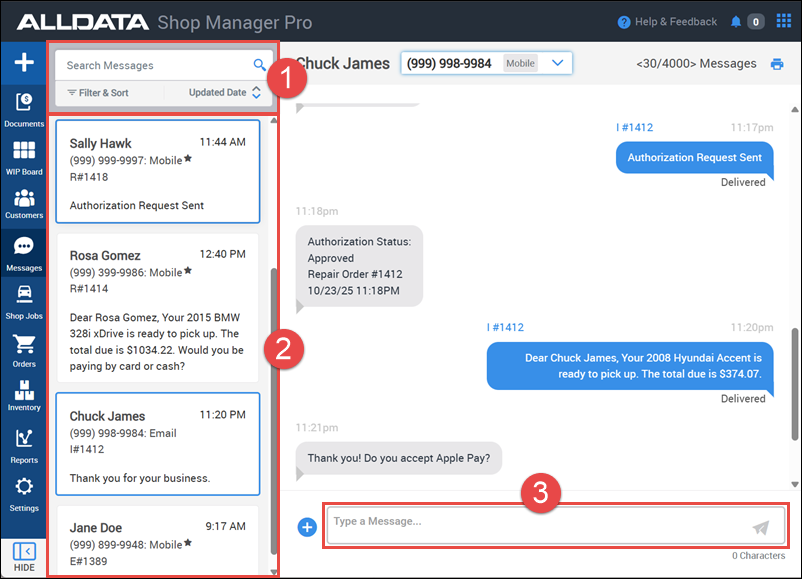802x579 pixels.
Task: Open invoice link I #1412 at 11:17pm
Action: click(634, 127)
